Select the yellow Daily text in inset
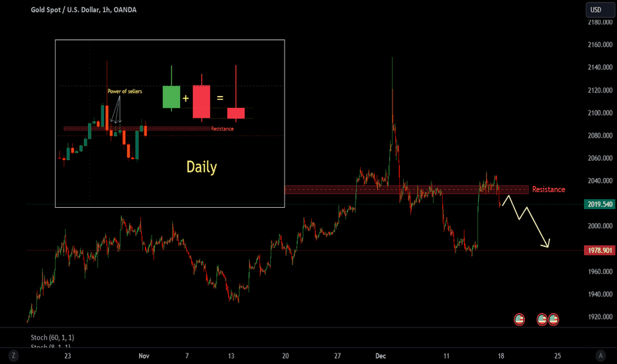 coord(201,167)
